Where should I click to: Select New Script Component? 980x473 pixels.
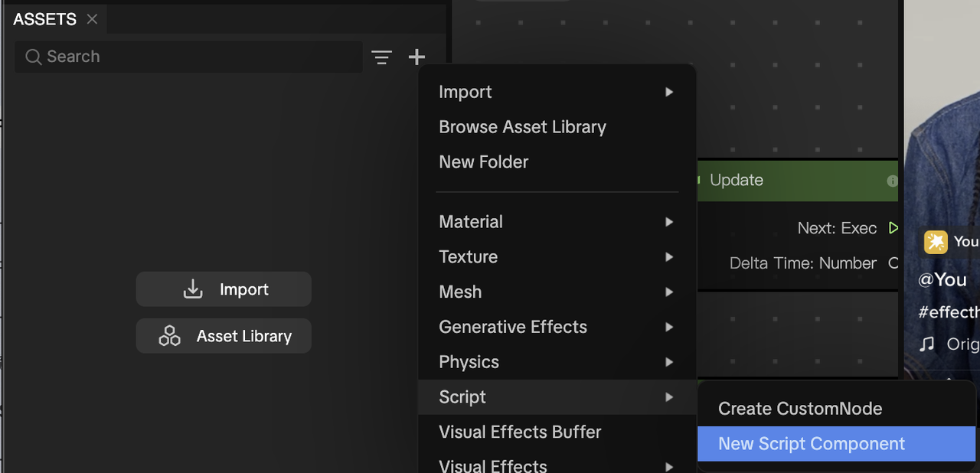click(x=837, y=444)
